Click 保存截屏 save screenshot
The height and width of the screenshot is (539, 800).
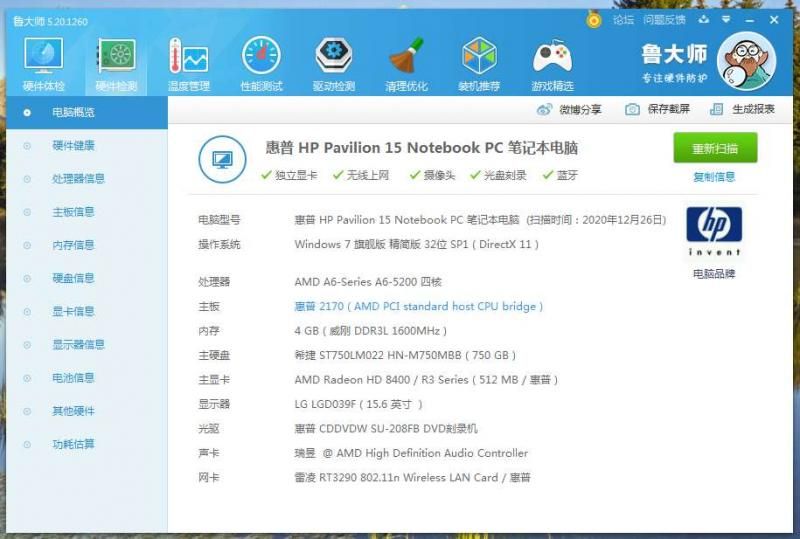coord(657,109)
